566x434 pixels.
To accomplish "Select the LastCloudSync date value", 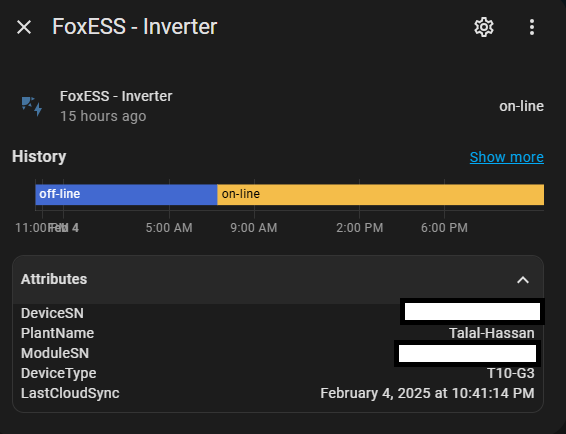I will (x=427, y=393).
